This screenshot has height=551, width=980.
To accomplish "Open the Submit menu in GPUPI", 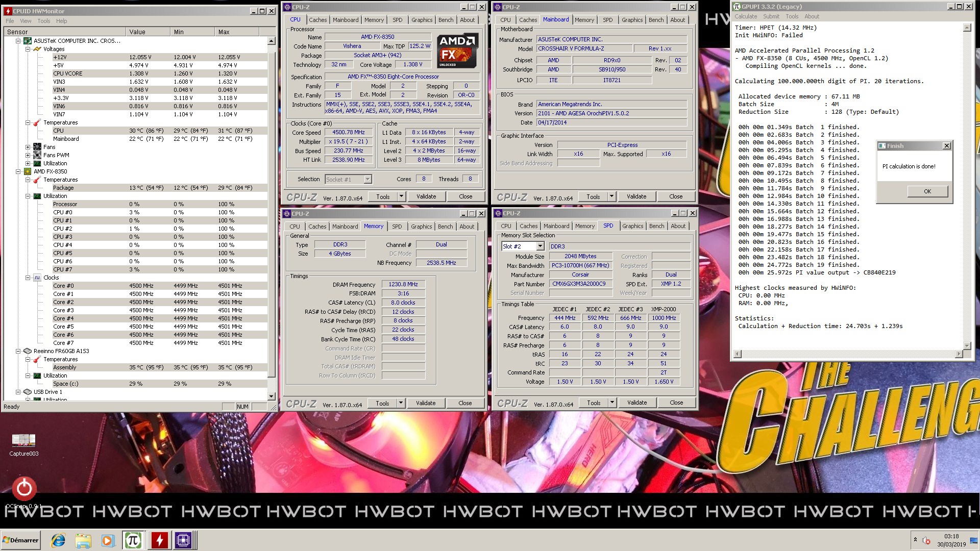I will coord(771,16).
